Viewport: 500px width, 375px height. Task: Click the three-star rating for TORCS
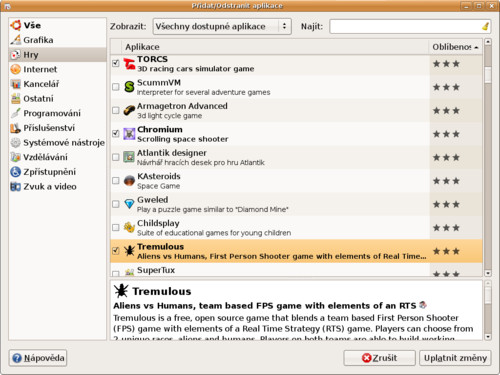coord(446,64)
